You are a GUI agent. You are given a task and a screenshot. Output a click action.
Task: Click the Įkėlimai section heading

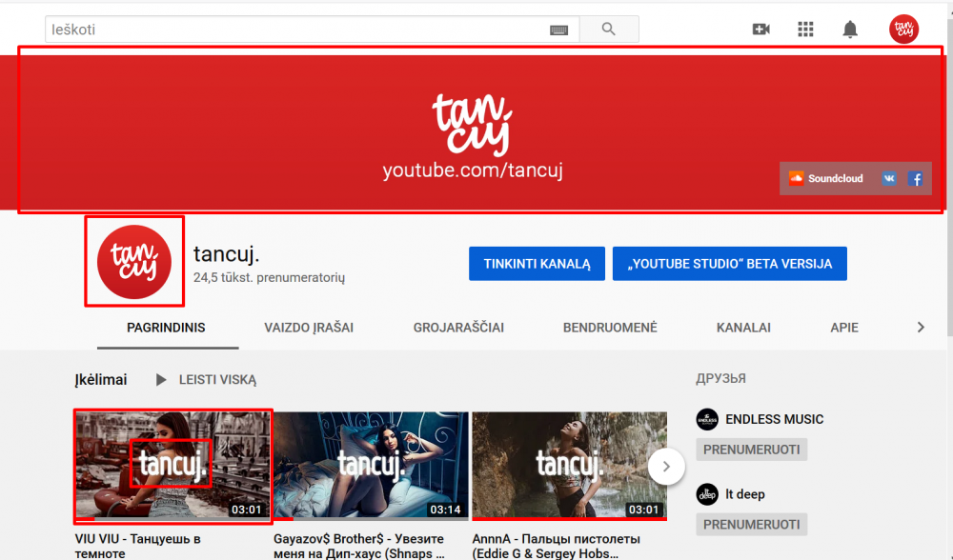point(101,380)
